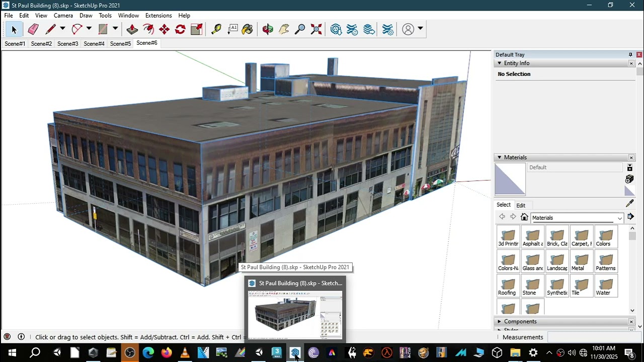The height and width of the screenshot is (362, 644).
Task: Open the File menu
Action: click(x=9, y=16)
